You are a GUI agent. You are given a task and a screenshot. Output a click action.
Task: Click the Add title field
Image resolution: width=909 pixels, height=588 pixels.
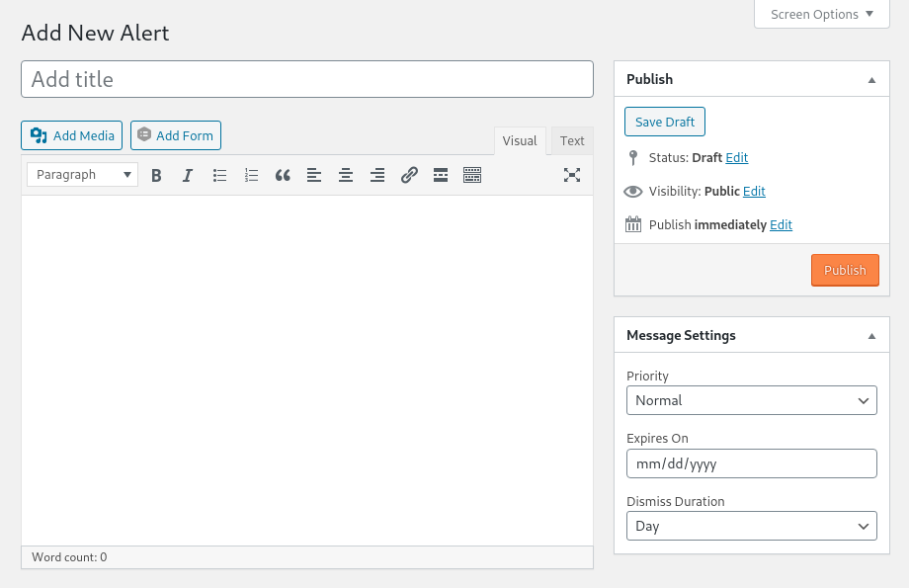[x=306, y=79]
